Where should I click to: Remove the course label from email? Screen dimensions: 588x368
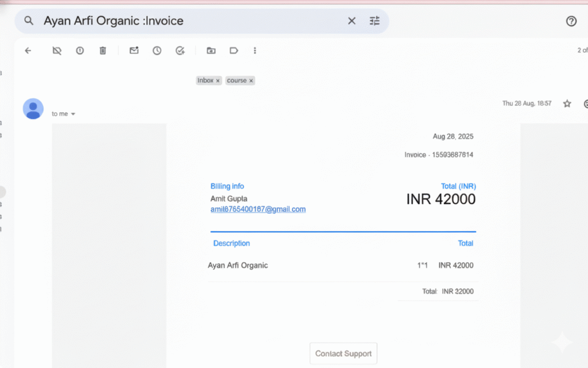(x=251, y=81)
